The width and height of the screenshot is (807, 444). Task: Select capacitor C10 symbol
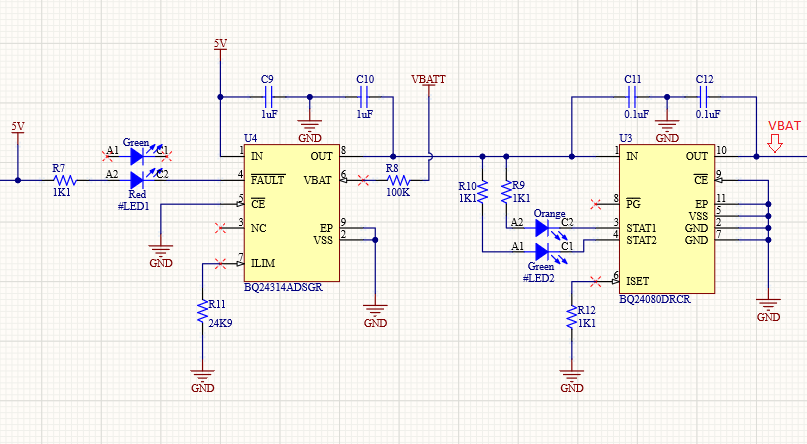click(364, 97)
